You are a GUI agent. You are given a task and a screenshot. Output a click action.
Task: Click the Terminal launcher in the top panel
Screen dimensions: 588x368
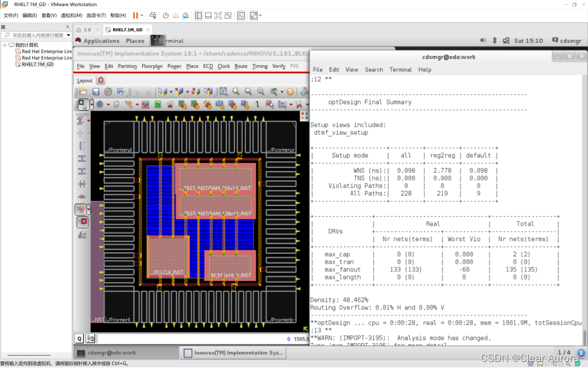(167, 41)
